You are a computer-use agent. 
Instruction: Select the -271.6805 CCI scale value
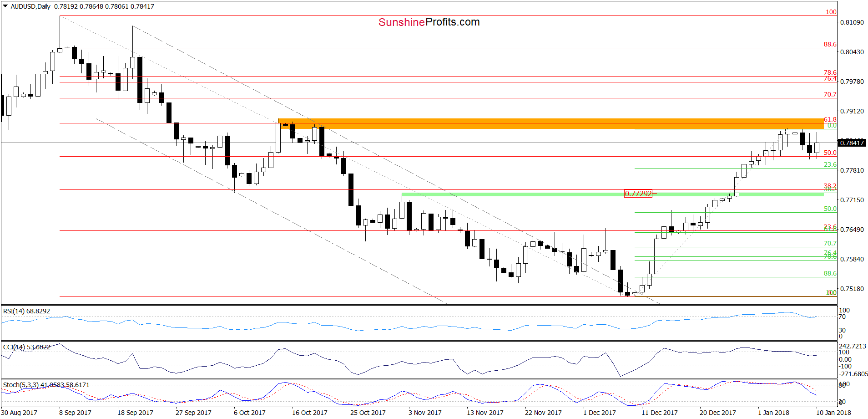click(853, 374)
